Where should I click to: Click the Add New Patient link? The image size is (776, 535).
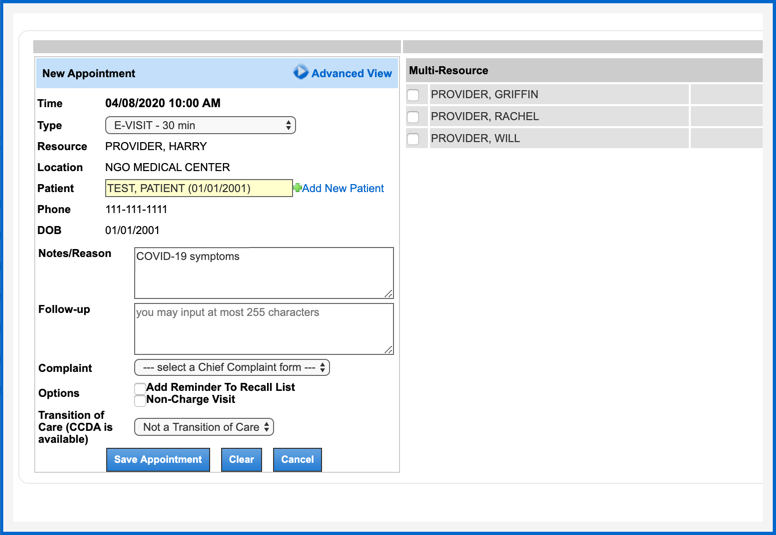343,188
